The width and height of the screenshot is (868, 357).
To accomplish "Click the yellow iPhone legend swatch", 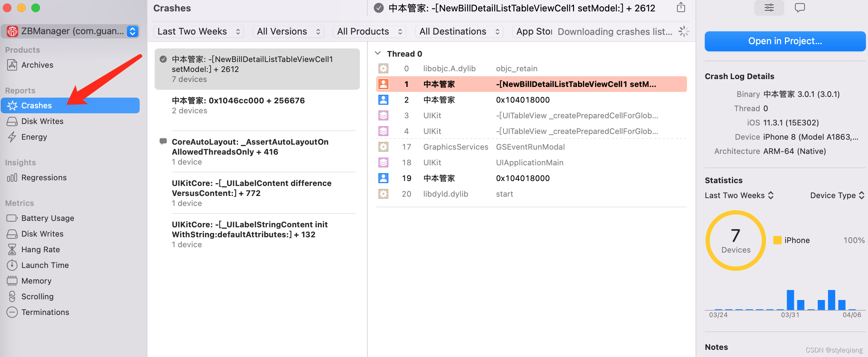I will [777, 240].
